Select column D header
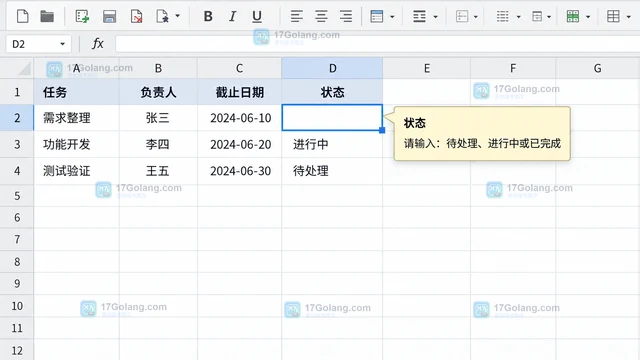This screenshot has height=360, width=640. (332, 68)
